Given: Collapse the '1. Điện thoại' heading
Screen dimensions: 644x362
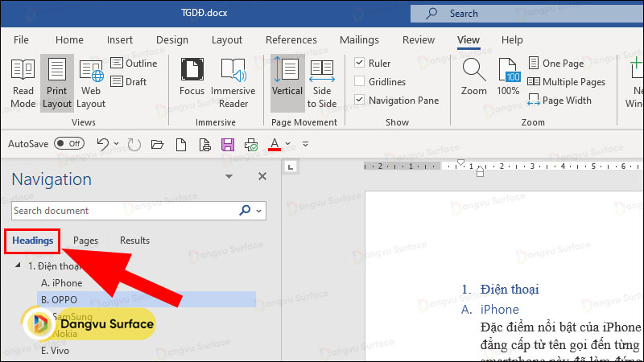Looking at the screenshot, I should pyautogui.click(x=18, y=265).
